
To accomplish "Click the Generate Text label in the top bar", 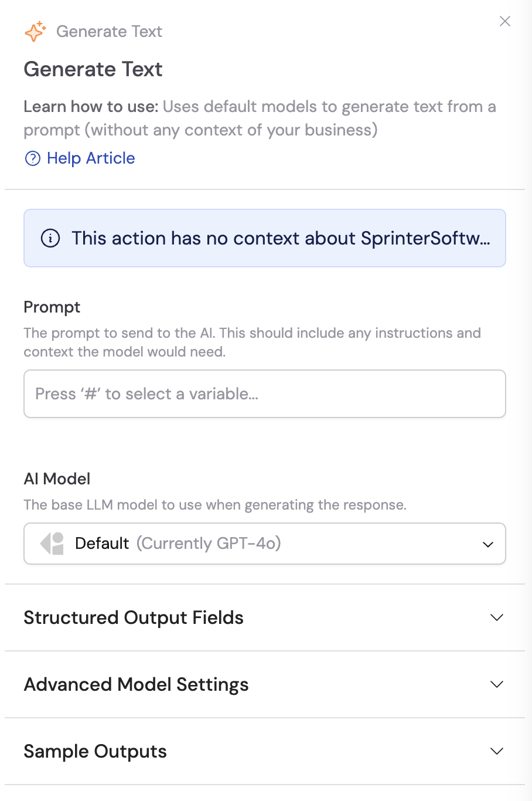I will pos(109,32).
